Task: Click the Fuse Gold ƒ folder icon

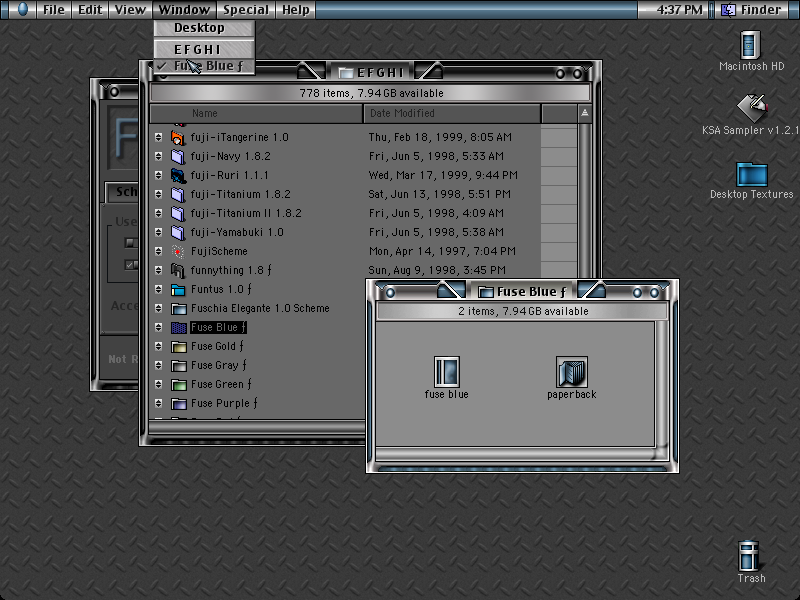Action: point(178,346)
